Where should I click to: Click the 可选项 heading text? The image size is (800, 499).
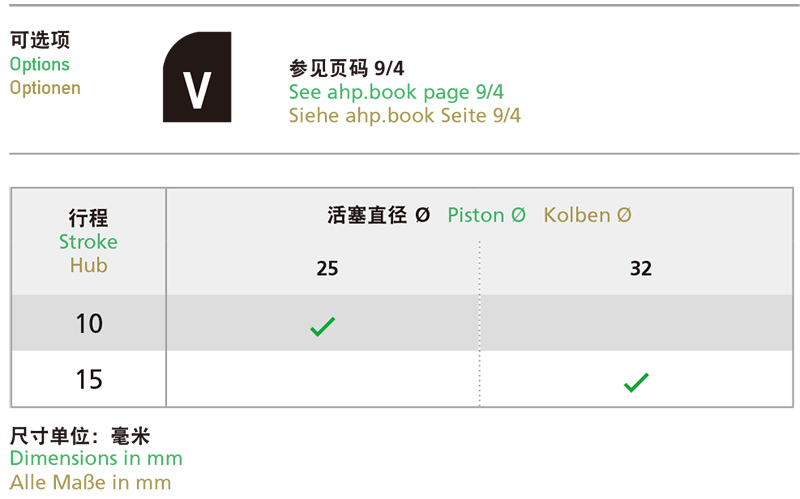click(40, 40)
